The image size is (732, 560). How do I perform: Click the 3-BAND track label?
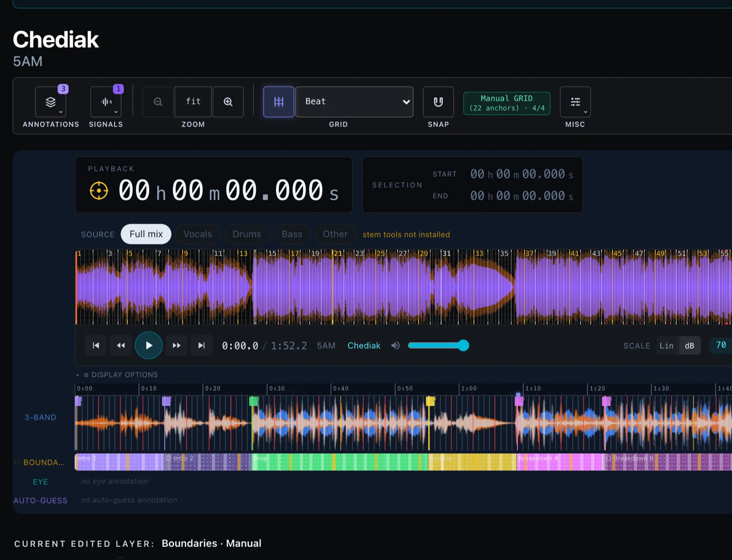(x=40, y=417)
